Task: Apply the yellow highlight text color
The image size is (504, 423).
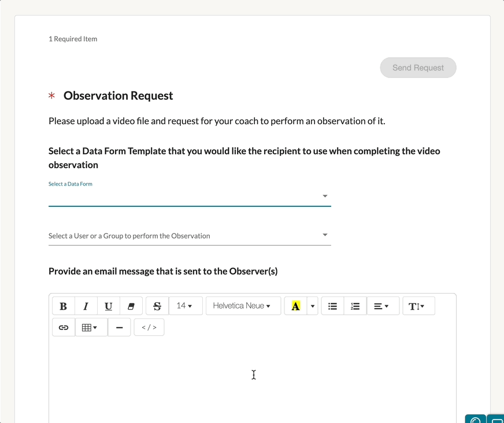Action: 295,306
